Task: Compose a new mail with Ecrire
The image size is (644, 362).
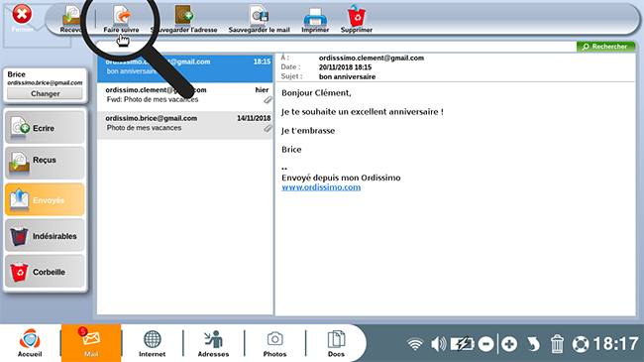Action: coord(45,128)
